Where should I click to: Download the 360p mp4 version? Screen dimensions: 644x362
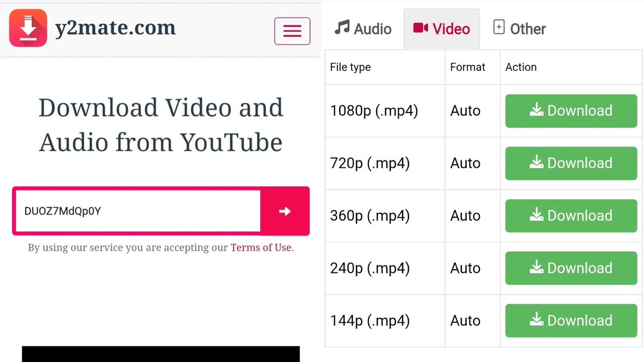click(x=570, y=216)
